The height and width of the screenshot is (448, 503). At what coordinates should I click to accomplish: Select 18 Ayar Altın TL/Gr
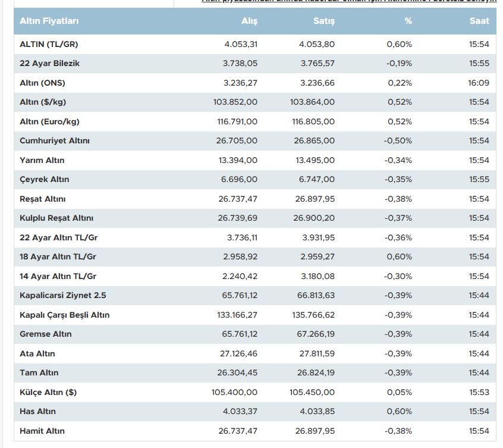pyautogui.click(x=58, y=257)
